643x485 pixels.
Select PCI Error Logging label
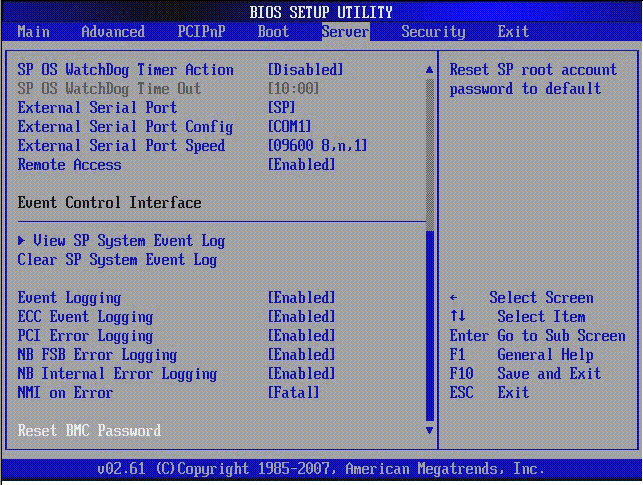pyautogui.click(x=85, y=336)
